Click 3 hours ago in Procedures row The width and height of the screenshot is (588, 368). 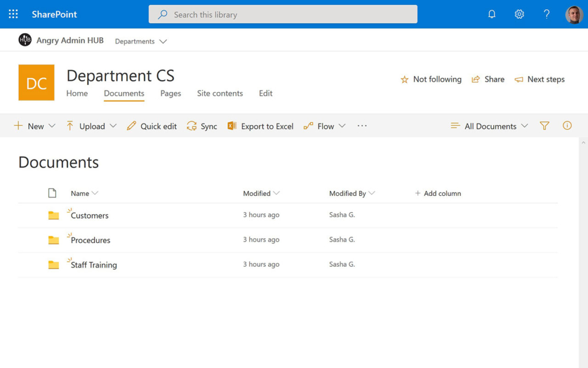coord(261,239)
